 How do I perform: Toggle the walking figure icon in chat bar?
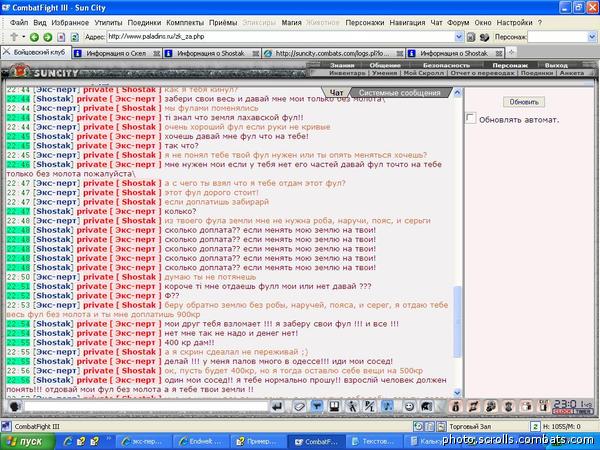[352, 406]
